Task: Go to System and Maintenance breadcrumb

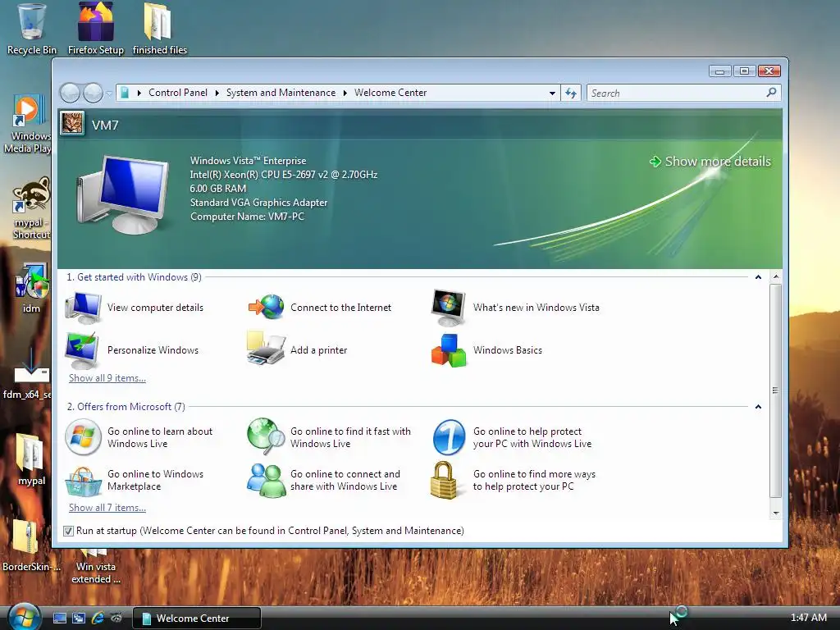Action: (x=281, y=93)
